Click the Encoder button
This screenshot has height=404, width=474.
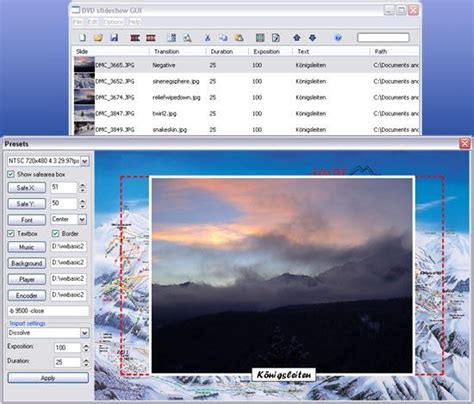pyautogui.click(x=27, y=295)
